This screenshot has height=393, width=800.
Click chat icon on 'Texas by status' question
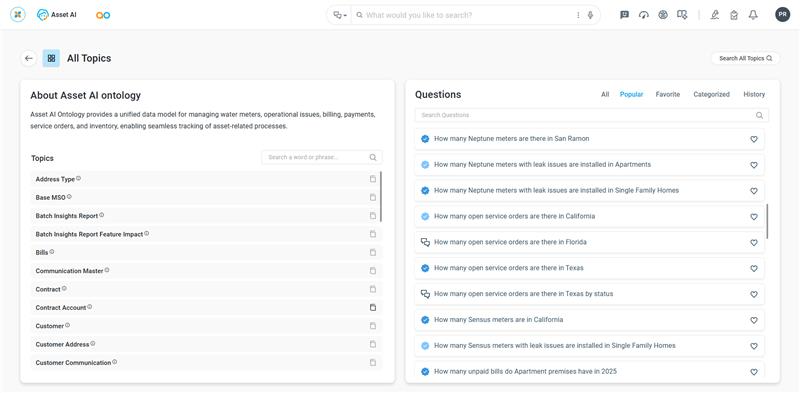425,294
